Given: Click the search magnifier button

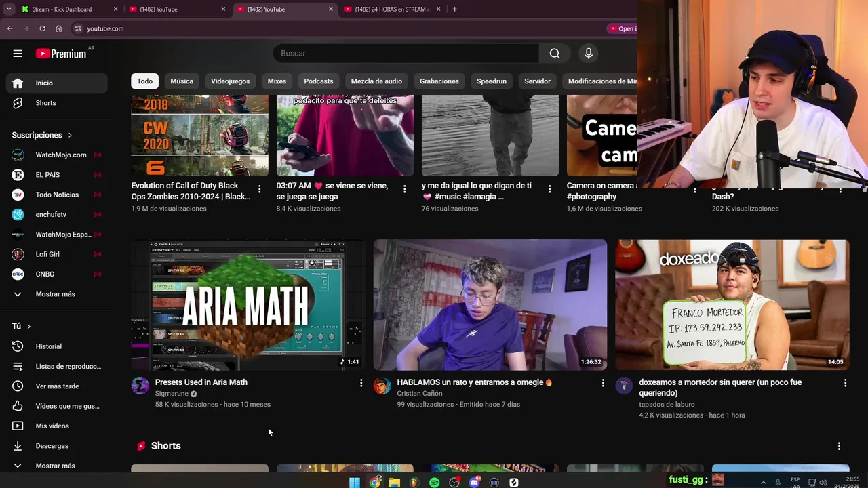Looking at the screenshot, I should pos(555,54).
